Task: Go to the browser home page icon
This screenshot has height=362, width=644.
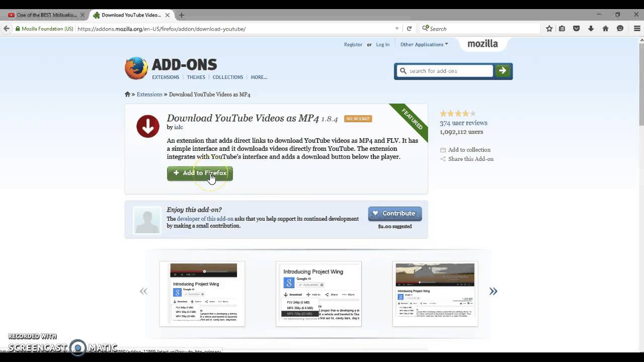Action: [606, 29]
